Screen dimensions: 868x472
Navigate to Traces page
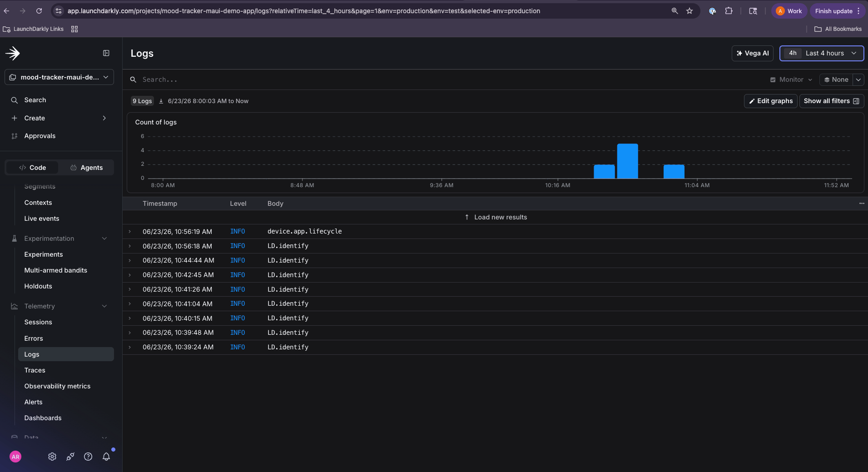pos(35,370)
